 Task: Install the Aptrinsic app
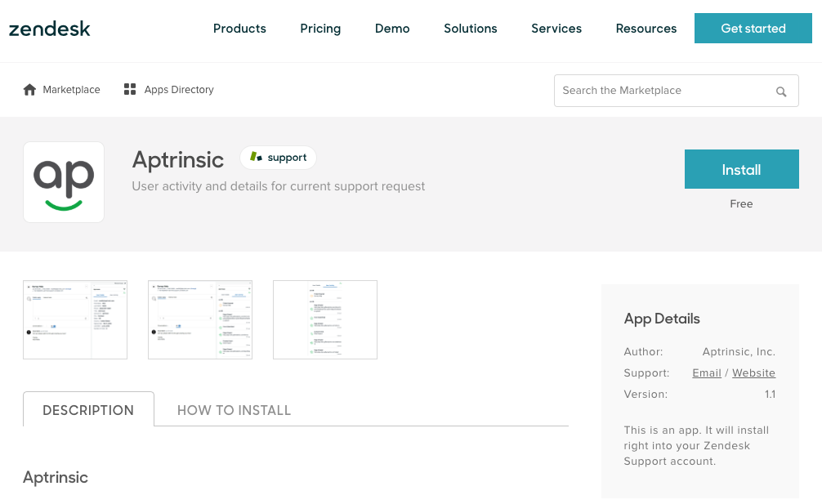741,169
